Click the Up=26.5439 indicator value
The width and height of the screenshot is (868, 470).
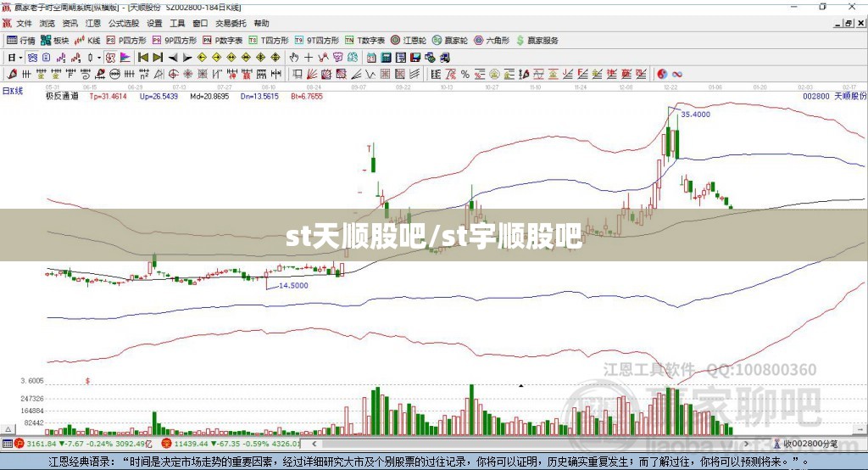tap(159, 96)
